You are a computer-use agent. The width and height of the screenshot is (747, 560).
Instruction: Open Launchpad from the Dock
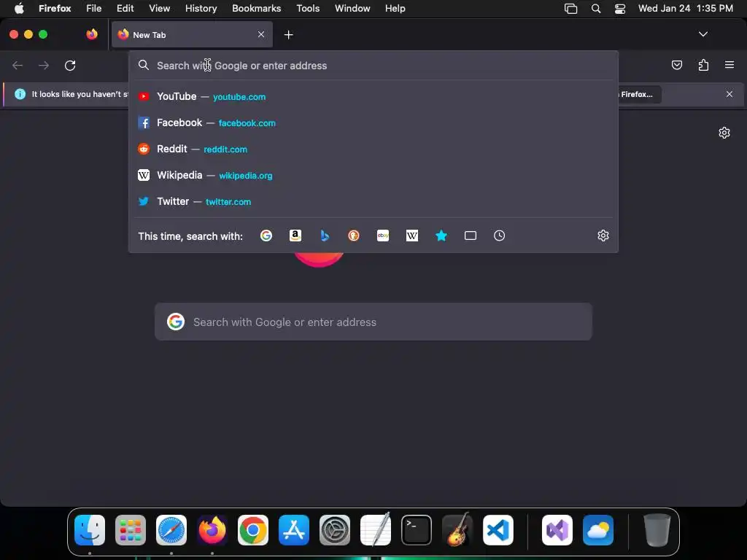pos(131,530)
